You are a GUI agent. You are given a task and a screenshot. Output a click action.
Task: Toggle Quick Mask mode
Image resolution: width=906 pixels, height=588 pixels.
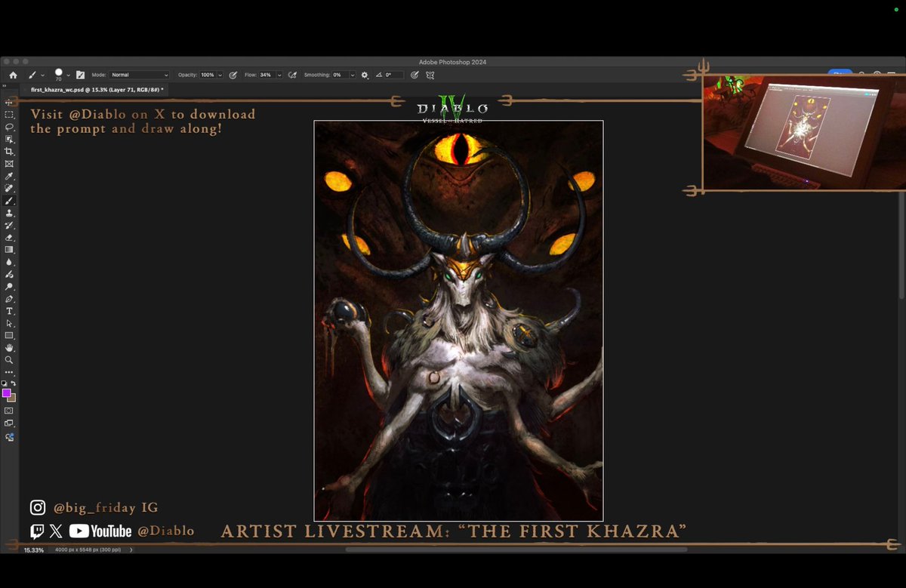(x=9, y=411)
